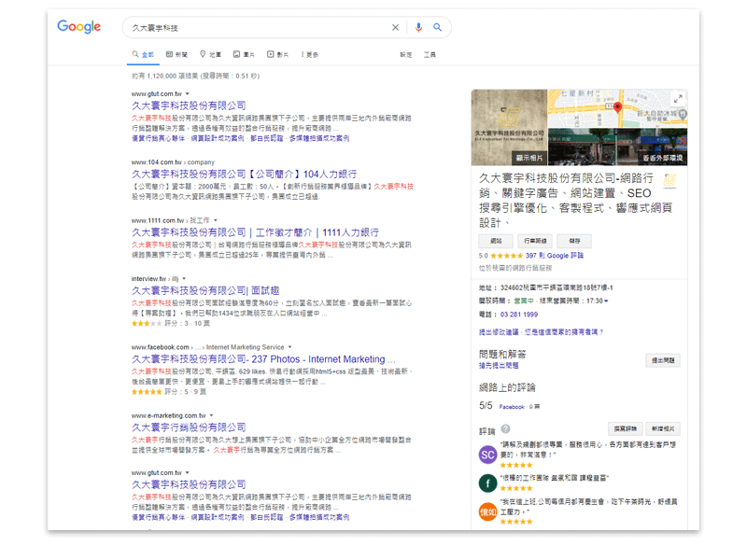Click the 5-star rating under Facebook result

pyautogui.click(x=147, y=392)
